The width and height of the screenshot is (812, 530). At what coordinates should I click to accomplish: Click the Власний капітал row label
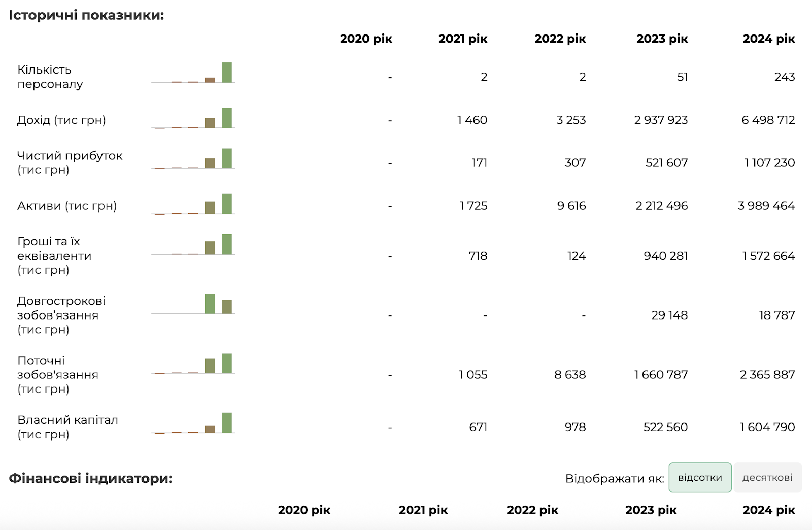pos(67,427)
